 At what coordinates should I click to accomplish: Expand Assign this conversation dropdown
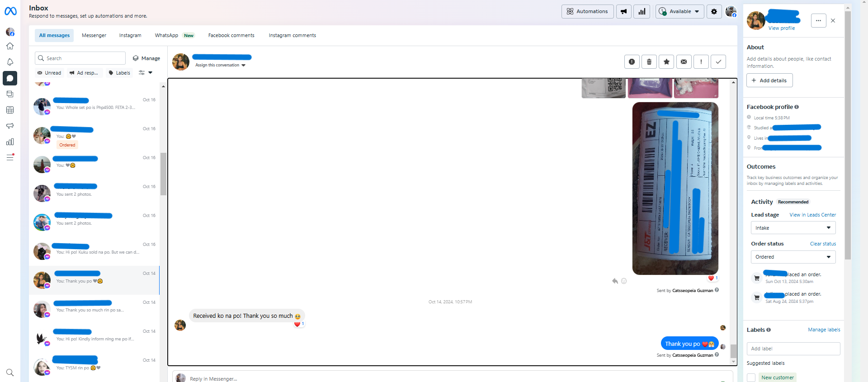[220, 65]
